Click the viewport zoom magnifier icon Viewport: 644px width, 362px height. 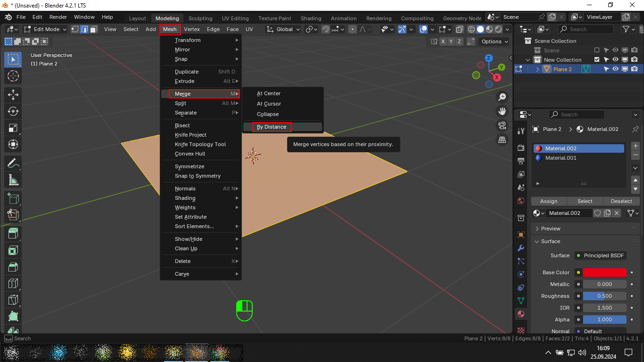click(x=503, y=97)
